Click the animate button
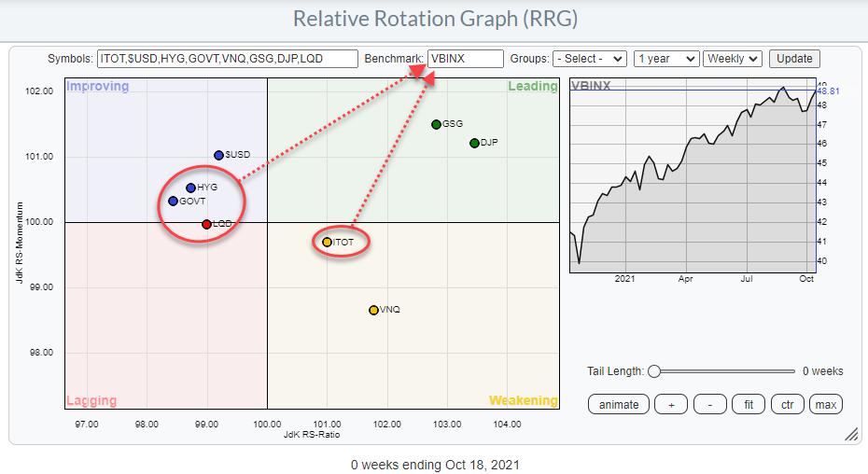The width and height of the screenshot is (868, 474). pos(619,404)
